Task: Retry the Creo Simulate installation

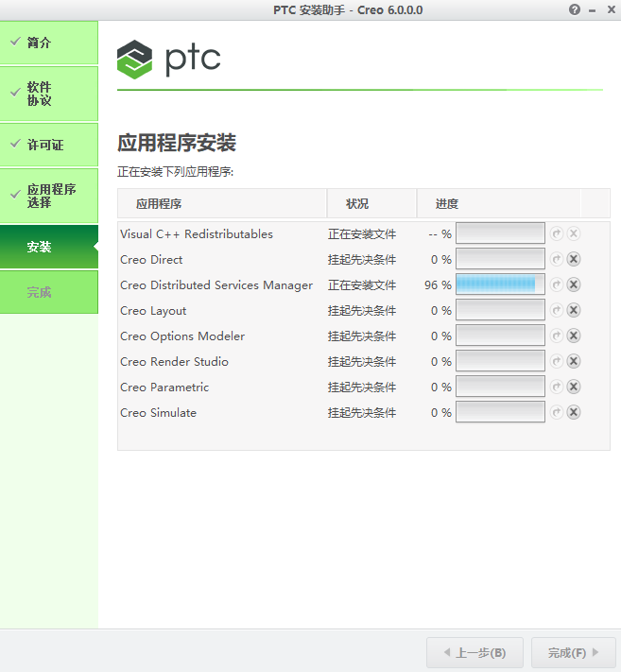Action: coord(557,412)
